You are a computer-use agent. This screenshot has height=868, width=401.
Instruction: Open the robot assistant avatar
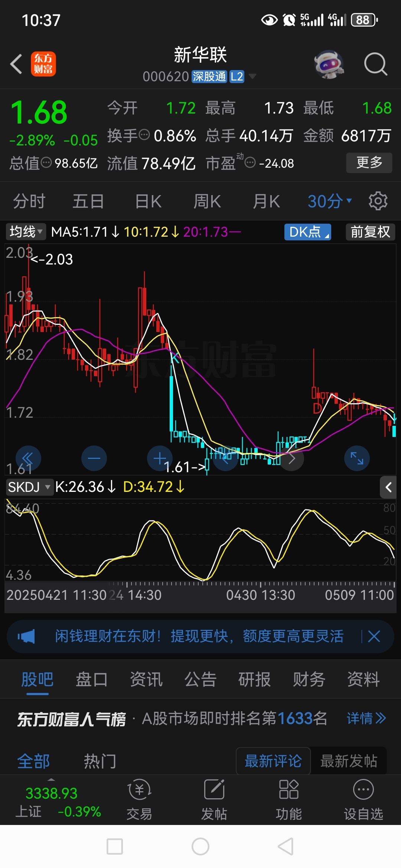(329, 64)
